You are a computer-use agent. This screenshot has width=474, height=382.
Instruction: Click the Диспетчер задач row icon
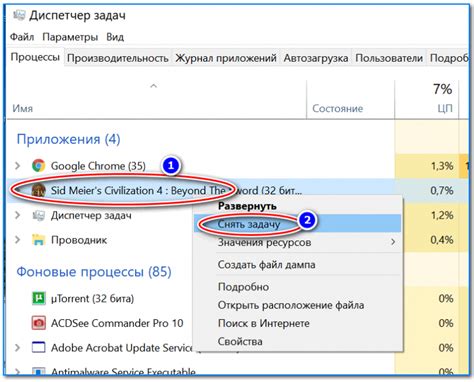[38, 215]
